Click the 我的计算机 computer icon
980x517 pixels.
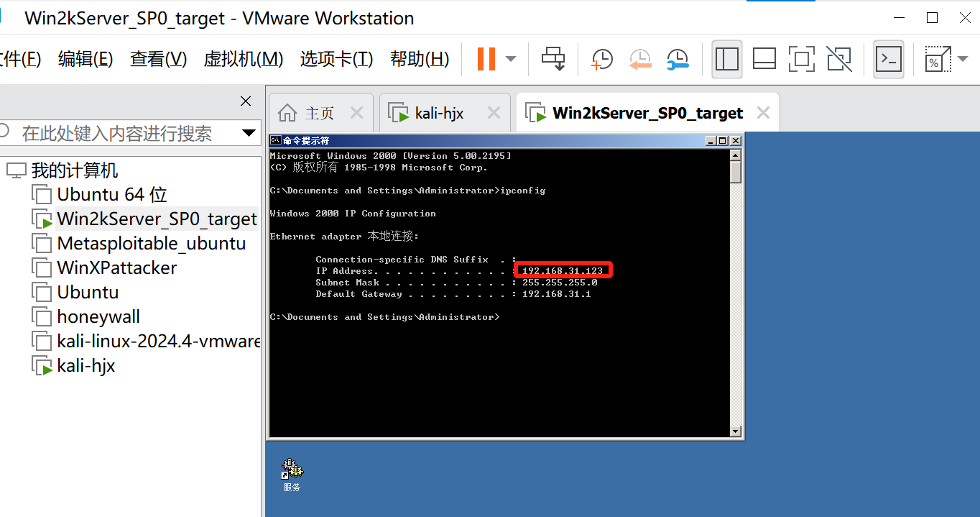pyautogui.click(x=16, y=170)
